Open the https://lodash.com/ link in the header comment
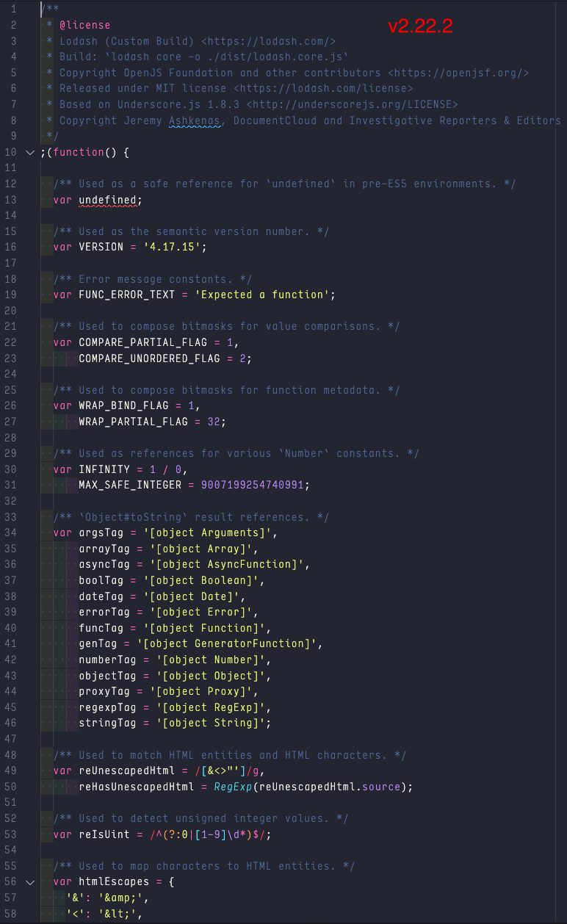Viewport: 567px width, 924px height. point(268,42)
